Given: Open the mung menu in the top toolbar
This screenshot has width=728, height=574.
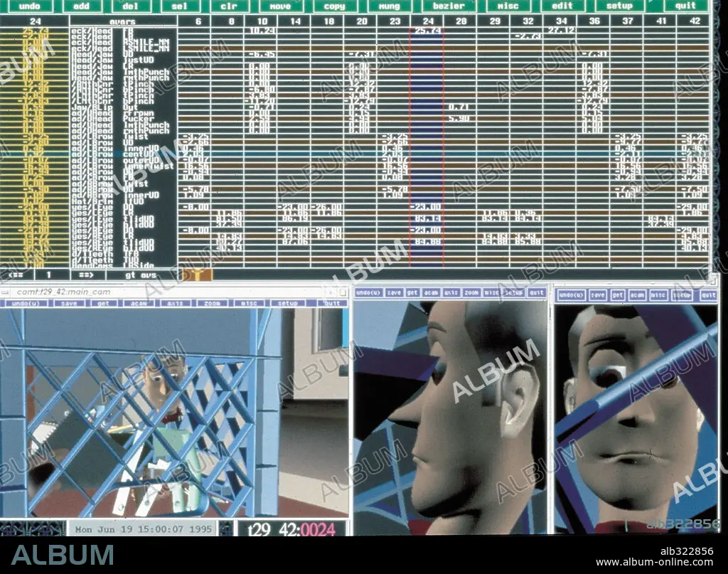Looking at the screenshot, I should tap(389, 6).
